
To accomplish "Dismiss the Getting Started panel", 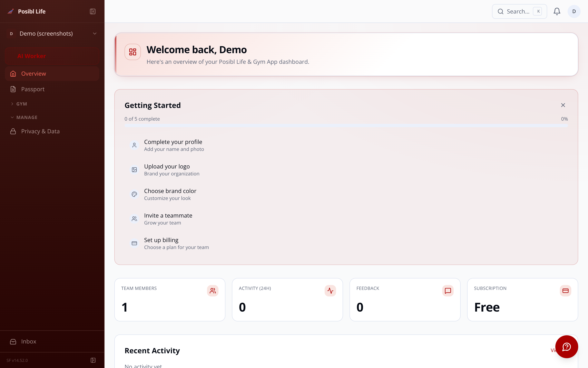I will point(563,105).
